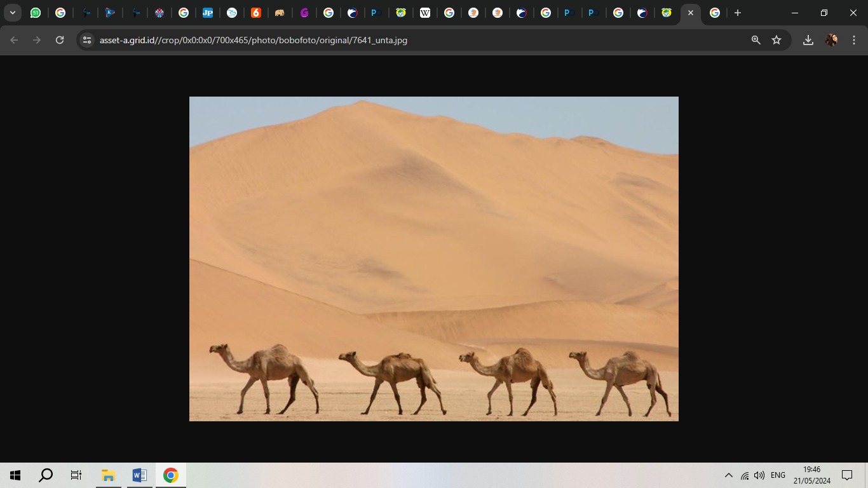The image size is (868, 488).
Task: Click the camel desert image
Action: point(433,259)
